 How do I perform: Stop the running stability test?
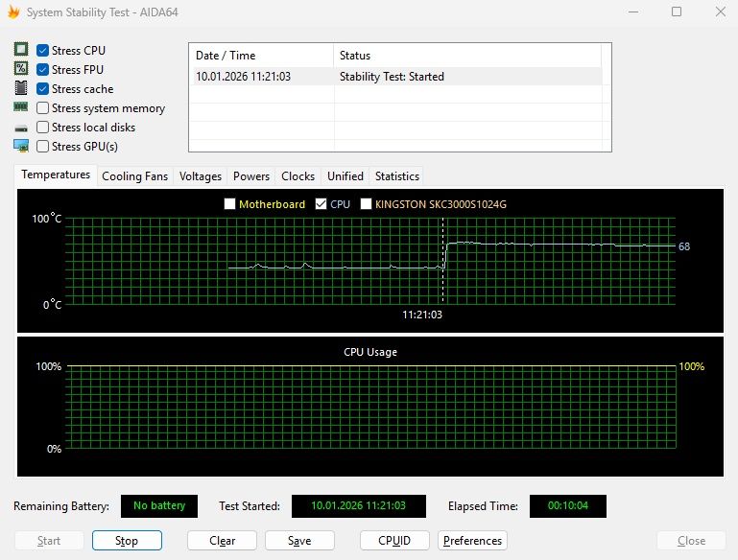tap(127, 541)
